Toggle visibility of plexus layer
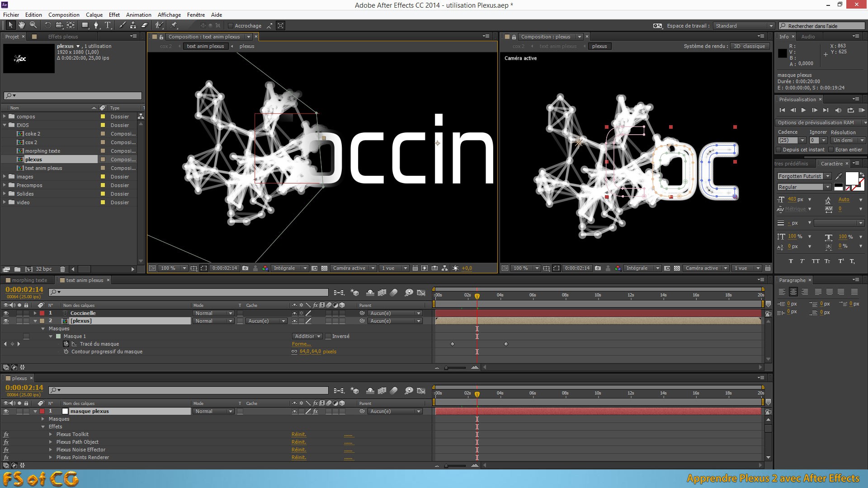Image resolution: width=868 pixels, height=488 pixels. pyautogui.click(x=5, y=320)
